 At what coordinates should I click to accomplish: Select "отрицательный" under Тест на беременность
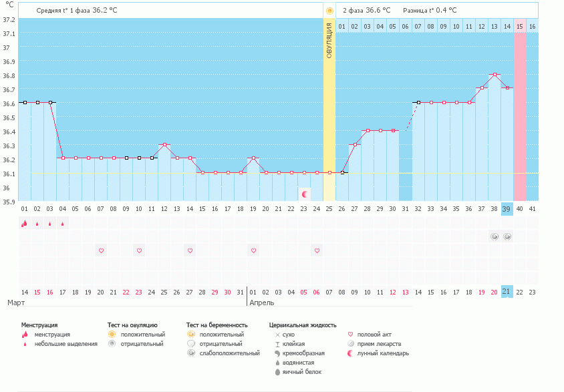(x=191, y=343)
